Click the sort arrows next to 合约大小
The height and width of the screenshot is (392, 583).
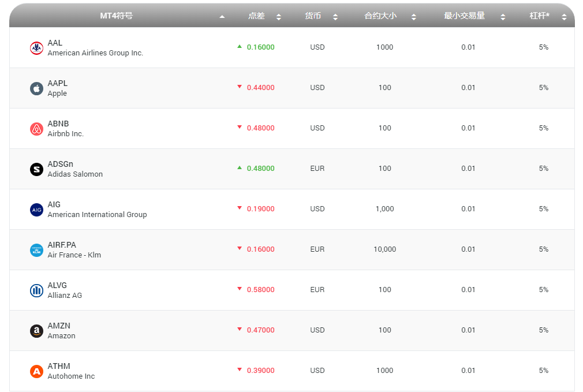tap(413, 17)
